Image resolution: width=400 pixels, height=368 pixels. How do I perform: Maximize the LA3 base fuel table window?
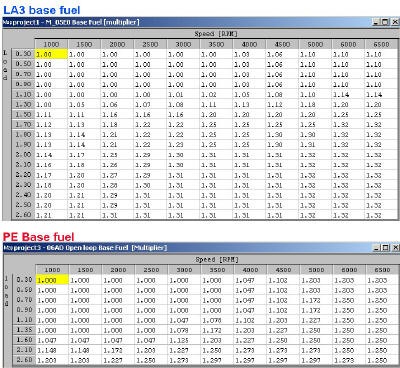[x=385, y=22]
